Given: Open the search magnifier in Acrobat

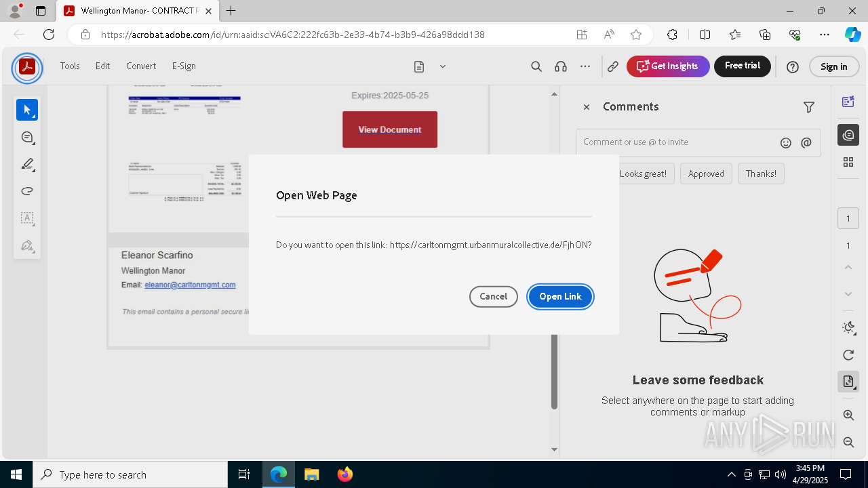Looking at the screenshot, I should tap(536, 66).
